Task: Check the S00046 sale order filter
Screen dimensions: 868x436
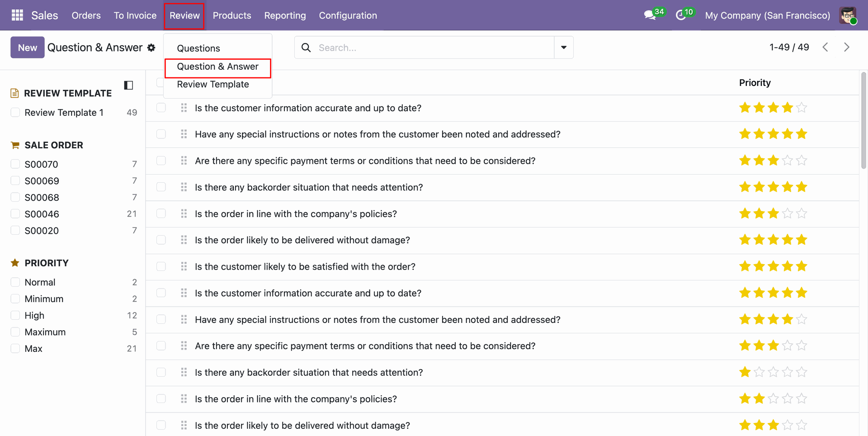Action: [15, 213]
